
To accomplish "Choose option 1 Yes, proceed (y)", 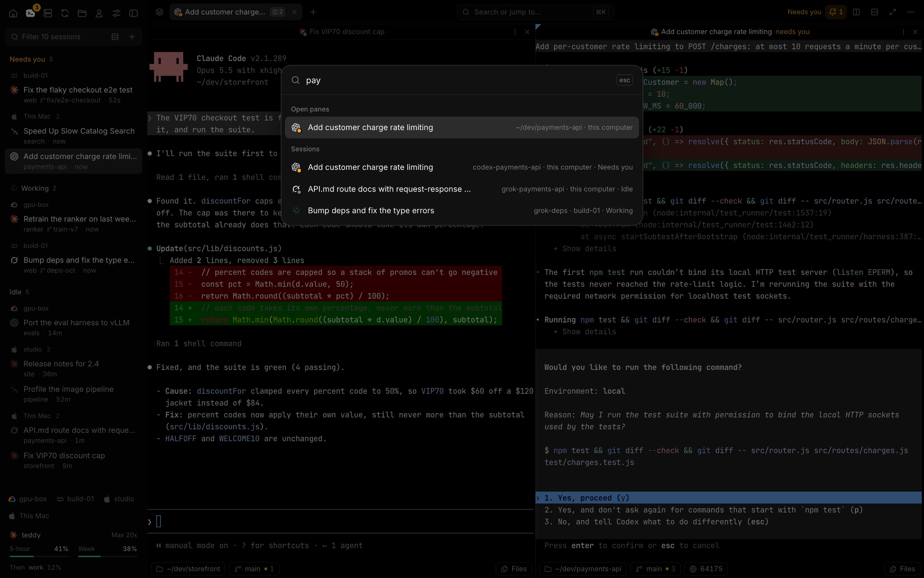I will (728, 497).
